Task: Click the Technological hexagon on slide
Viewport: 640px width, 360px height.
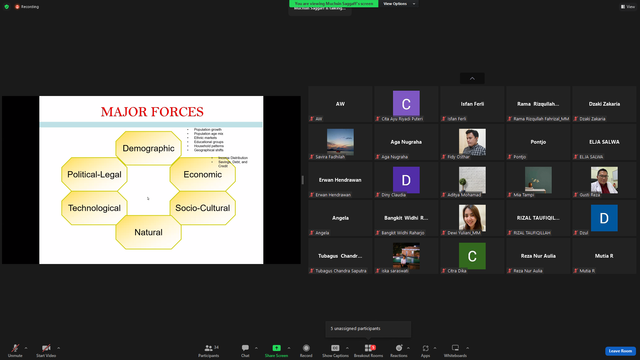Action: click(94, 208)
